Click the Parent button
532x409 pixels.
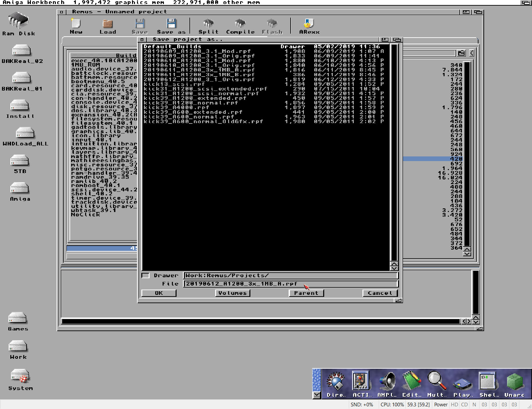tap(306, 293)
